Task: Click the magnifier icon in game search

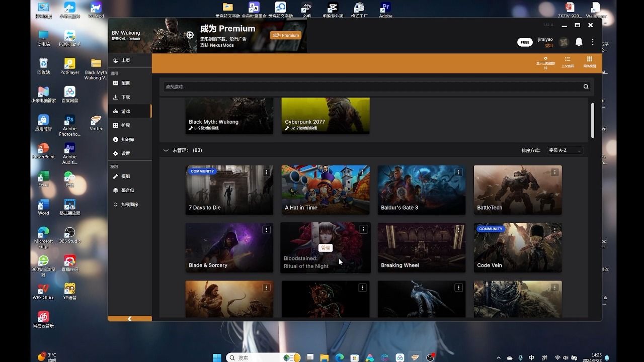Action: point(586,87)
